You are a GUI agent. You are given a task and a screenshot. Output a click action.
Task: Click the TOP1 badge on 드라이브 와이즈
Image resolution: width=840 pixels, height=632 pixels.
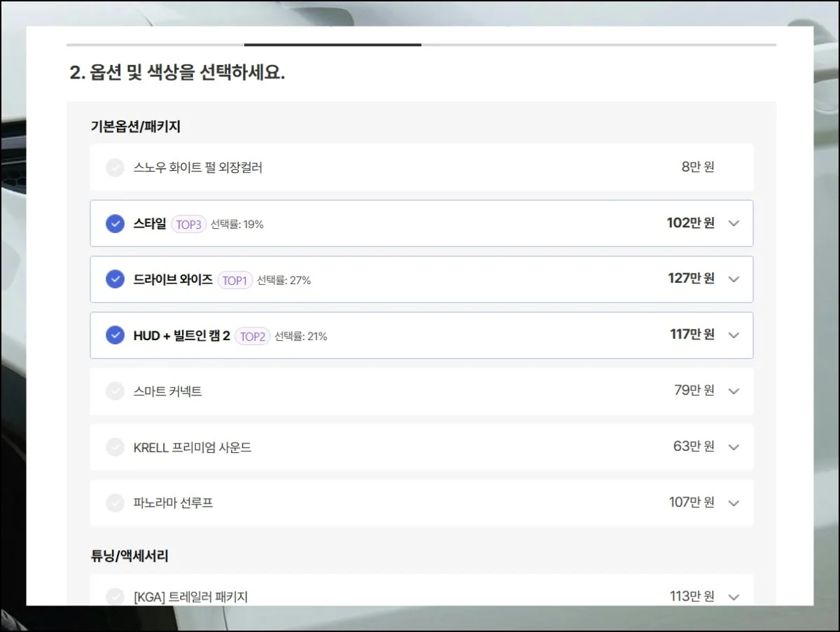[x=234, y=280]
